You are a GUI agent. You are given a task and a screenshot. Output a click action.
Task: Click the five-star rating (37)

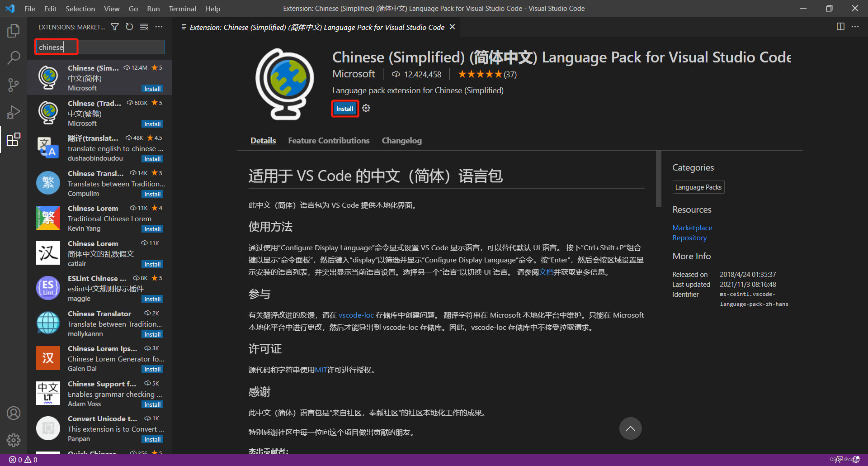(487, 74)
